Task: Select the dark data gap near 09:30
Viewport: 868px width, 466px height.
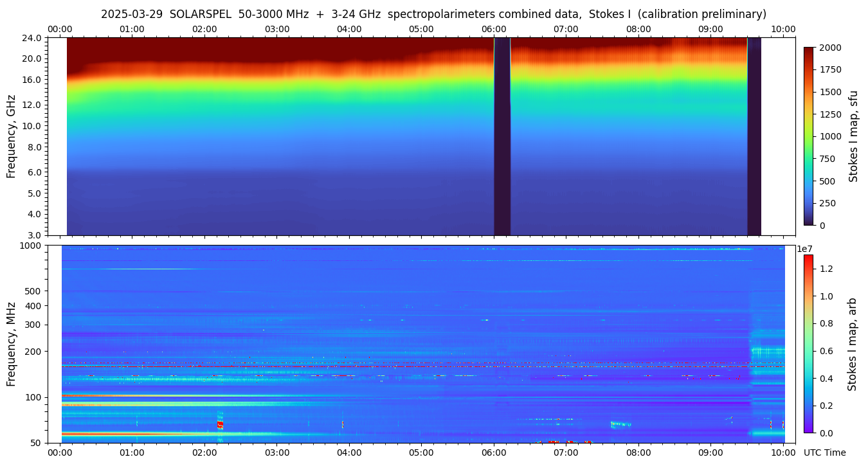Action: [x=754, y=136]
